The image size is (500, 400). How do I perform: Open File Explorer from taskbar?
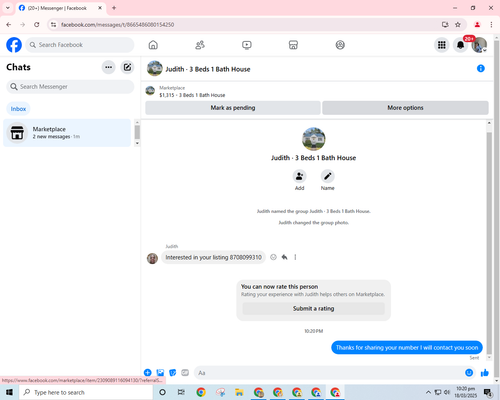click(239, 392)
